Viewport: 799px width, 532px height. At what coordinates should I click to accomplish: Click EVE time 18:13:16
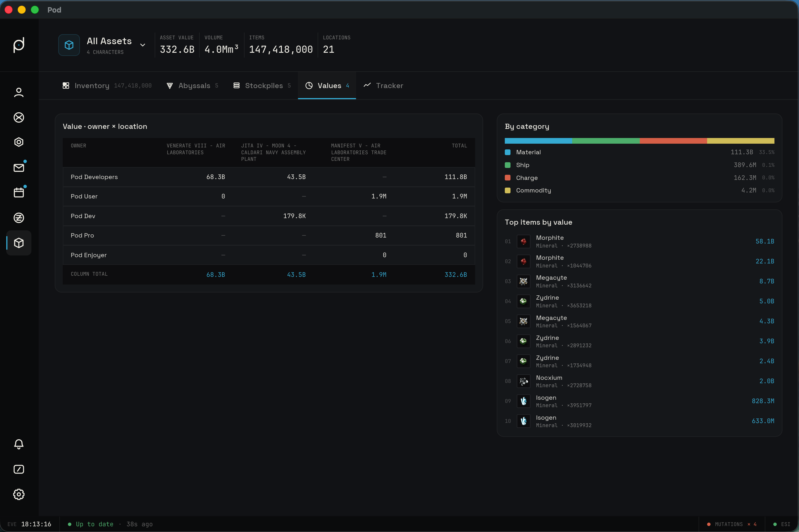tap(29, 524)
